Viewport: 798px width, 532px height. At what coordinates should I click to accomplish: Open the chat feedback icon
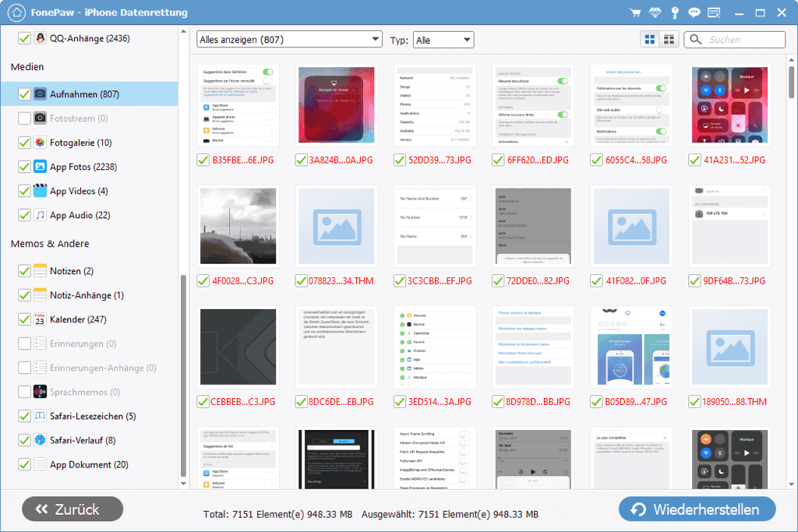[694, 12]
